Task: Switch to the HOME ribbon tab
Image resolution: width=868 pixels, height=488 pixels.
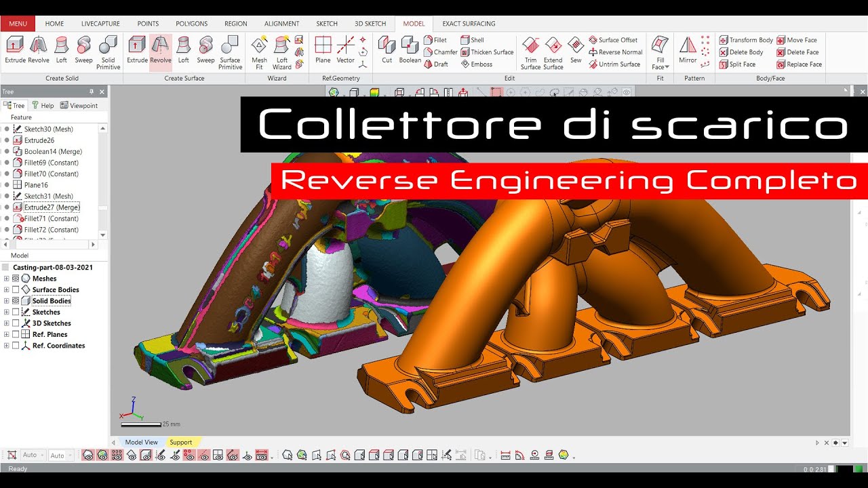Action: click(54, 24)
